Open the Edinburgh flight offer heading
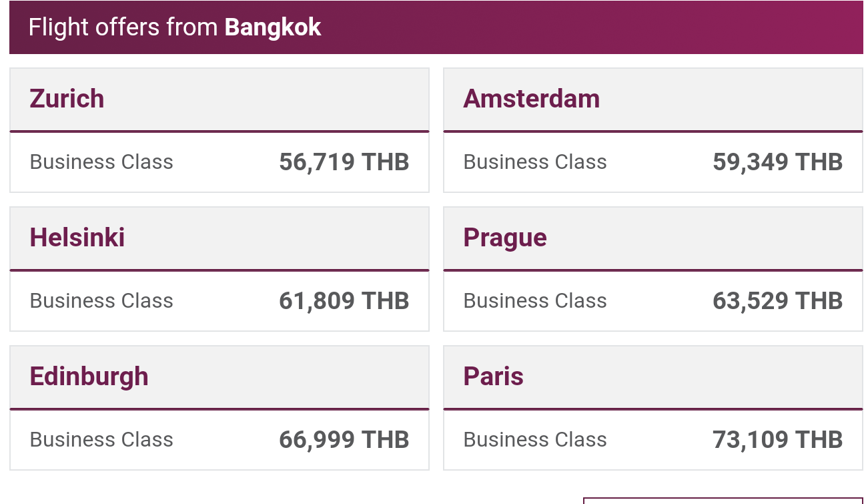The height and width of the screenshot is (504, 868). [89, 376]
